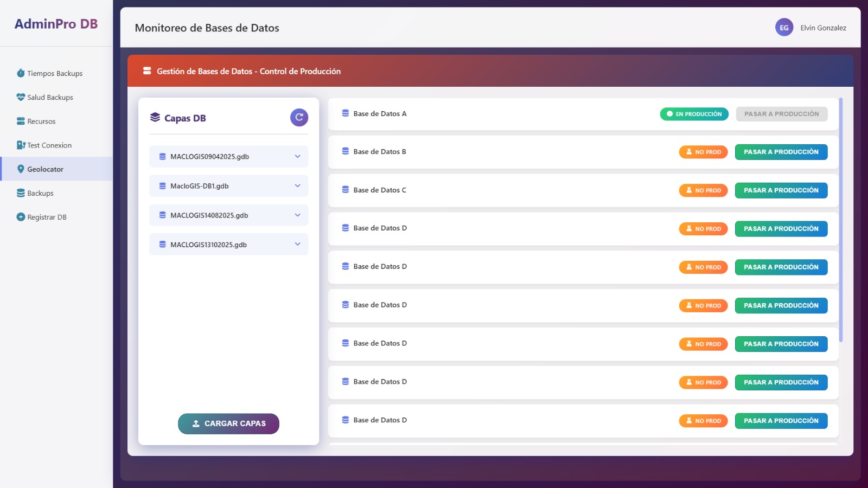The width and height of the screenshot is (868, 488).
Task: Click the refresh icon in Capas DB
Action: (299, 118)
